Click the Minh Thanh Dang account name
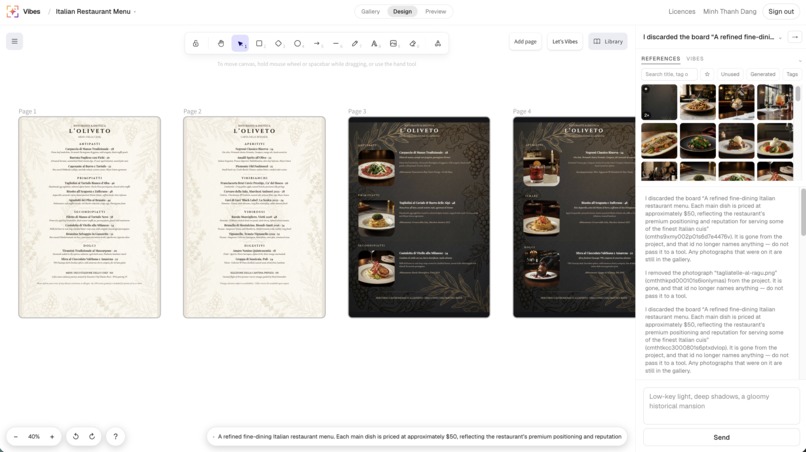The width and height of the screenshot is (806, 452). coord(729,11)
